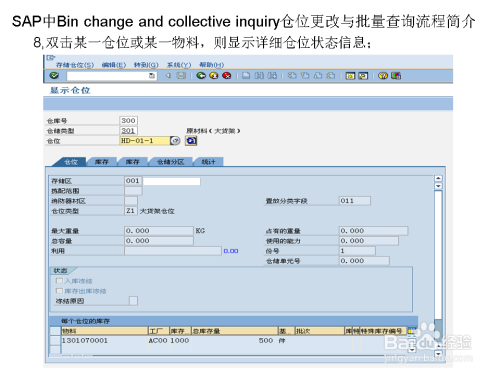500x375 pixels.
Task: Open the command field history dropdown
Action: (152, 76)
